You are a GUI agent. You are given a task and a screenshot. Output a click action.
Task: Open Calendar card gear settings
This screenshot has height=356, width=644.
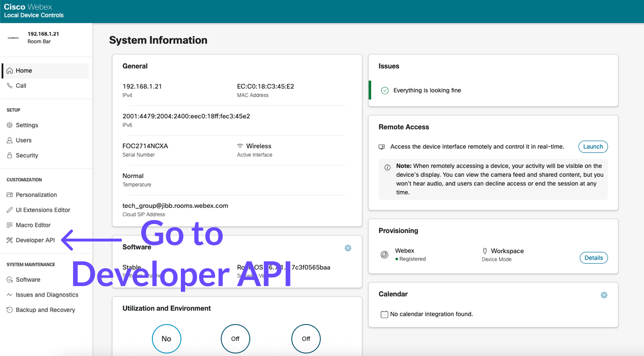pyautogui.click(x=604, y=295)
